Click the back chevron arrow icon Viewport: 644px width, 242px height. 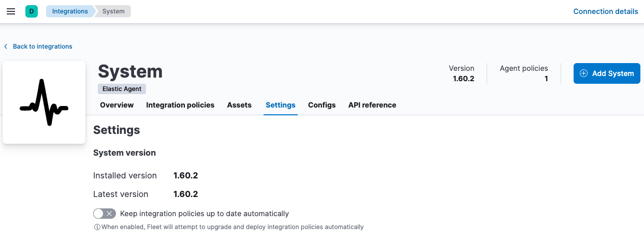tap(6, 47)
